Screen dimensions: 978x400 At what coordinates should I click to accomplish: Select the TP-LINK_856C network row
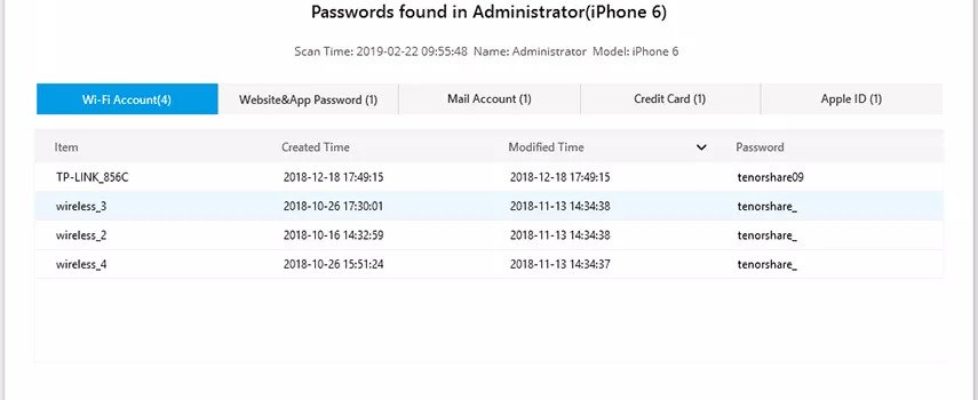click(92, 177)
